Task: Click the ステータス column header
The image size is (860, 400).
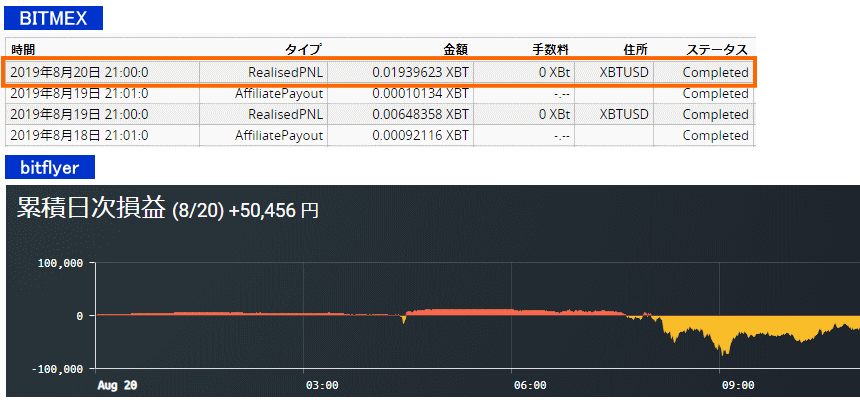Action: (x=716, y=49)
